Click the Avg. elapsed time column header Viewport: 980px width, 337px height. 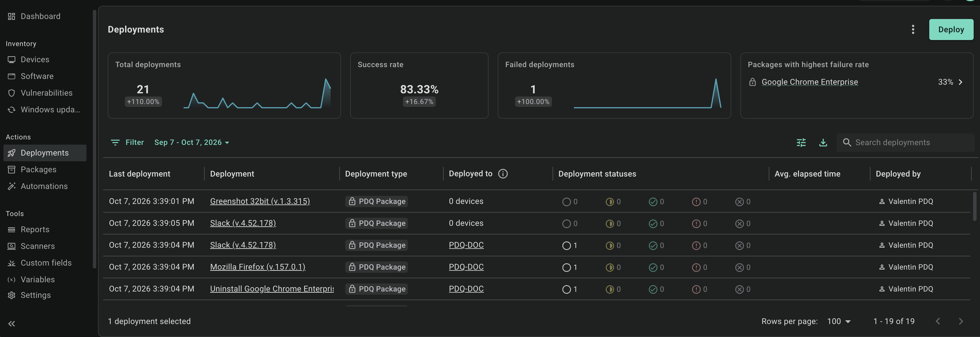(x=807, y=174)
